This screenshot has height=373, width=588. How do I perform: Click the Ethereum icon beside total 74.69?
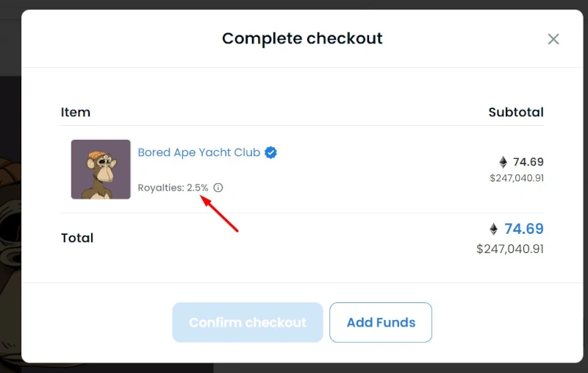click(x=494, y=229)
